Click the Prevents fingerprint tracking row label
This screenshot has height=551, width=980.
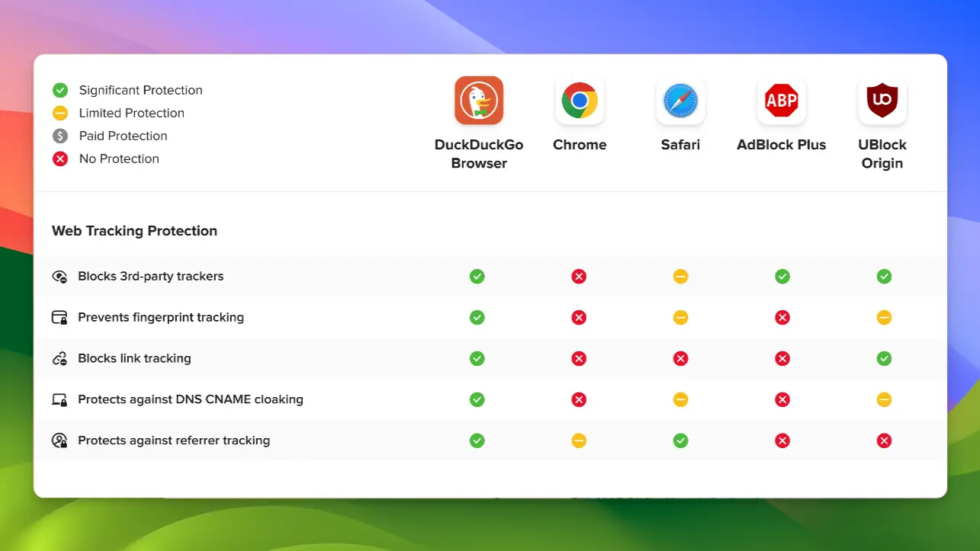point(161,317)
